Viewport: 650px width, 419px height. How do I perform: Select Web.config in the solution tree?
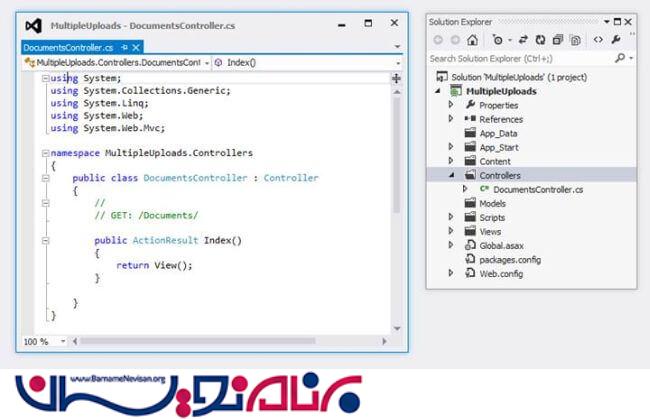502,273
